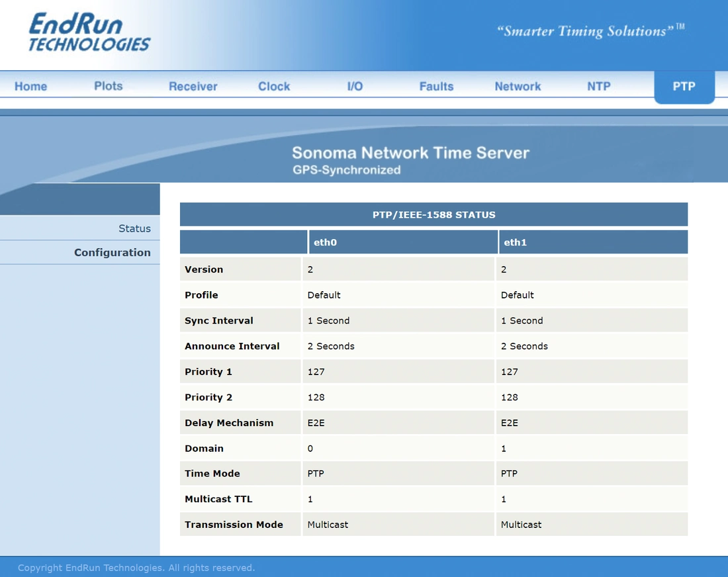
Task: Go to the Clock tab
Action: pyautogui.click(x=274, y=86)
